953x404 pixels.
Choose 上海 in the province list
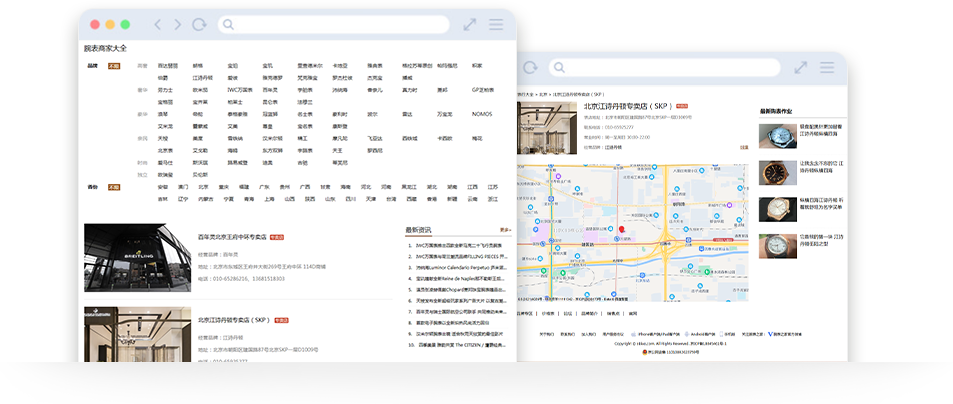click(269, 199)
